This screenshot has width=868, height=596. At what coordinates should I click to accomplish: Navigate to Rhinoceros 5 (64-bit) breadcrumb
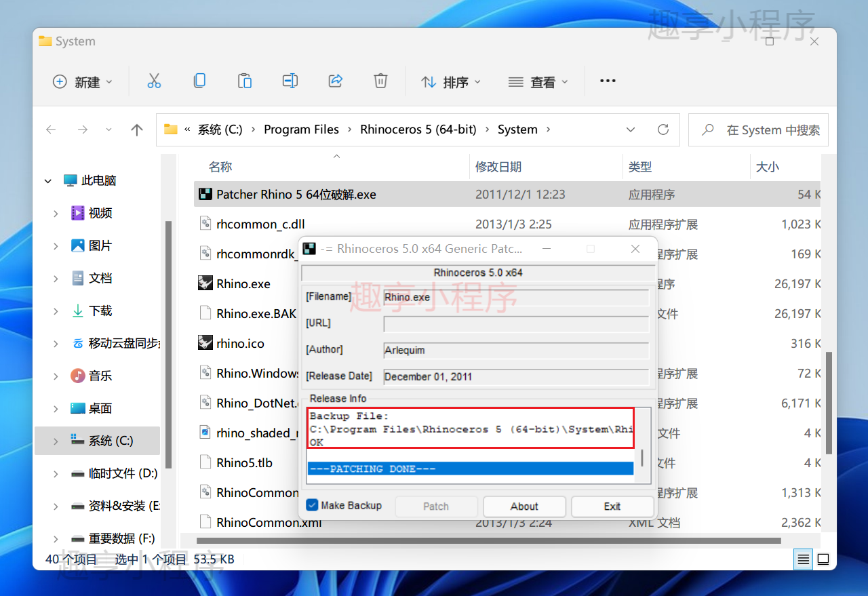pyautogui.click(x=418, y=130)
